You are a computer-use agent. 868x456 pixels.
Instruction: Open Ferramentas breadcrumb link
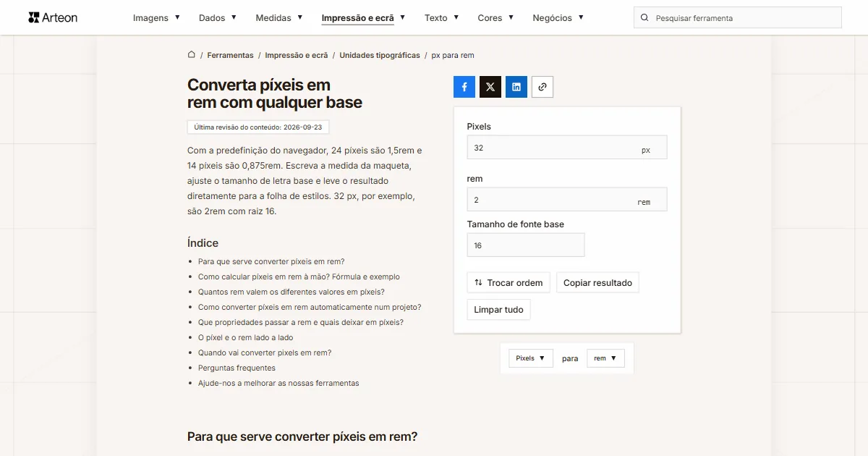coord(230,55)
